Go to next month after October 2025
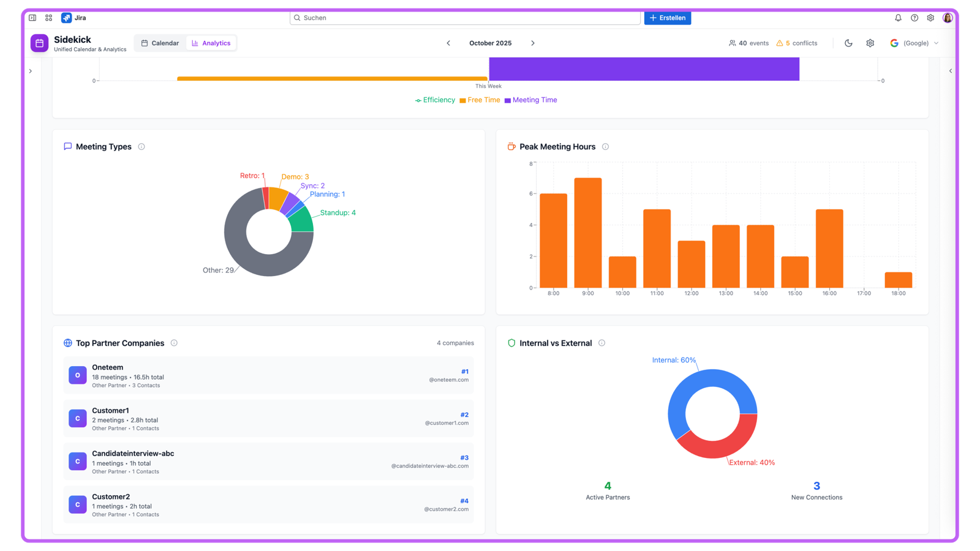 [x=533, y=43]
